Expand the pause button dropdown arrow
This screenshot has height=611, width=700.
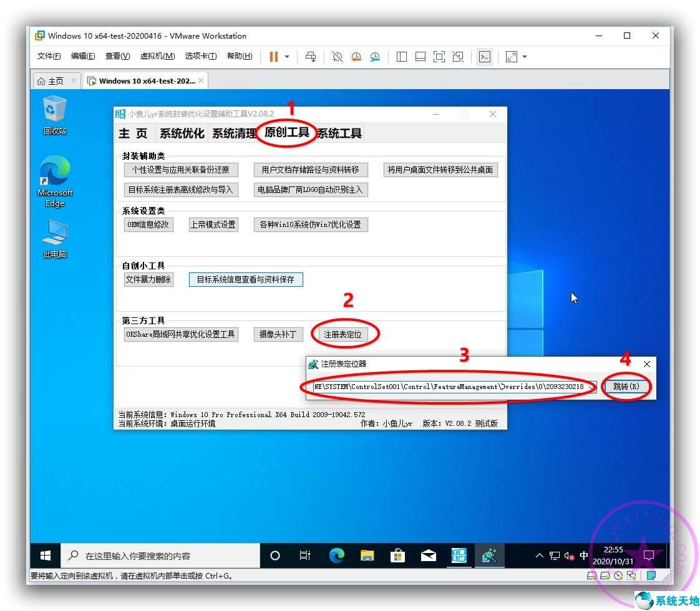tap(286, 57)
